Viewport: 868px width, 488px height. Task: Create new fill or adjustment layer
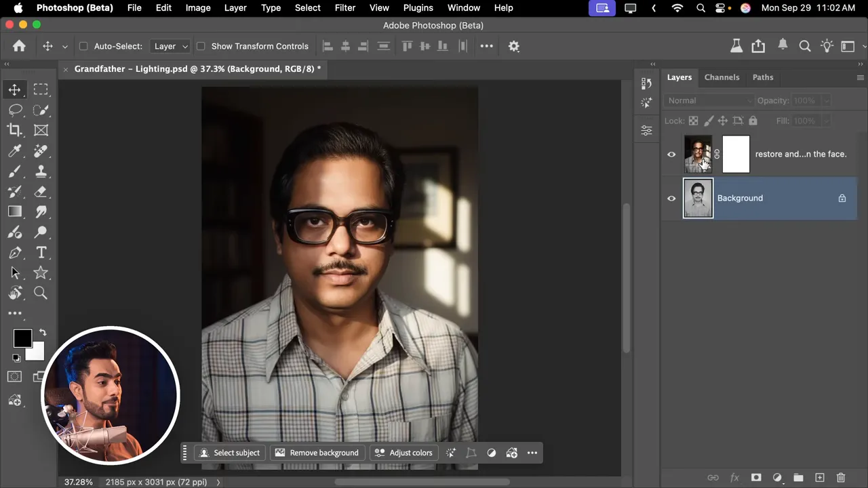click(x=777, y=478)
